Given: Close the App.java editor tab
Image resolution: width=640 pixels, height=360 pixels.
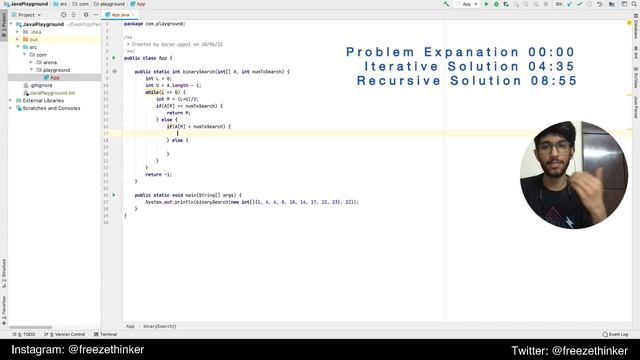Looking at the screenshot, I should [133, 15].
